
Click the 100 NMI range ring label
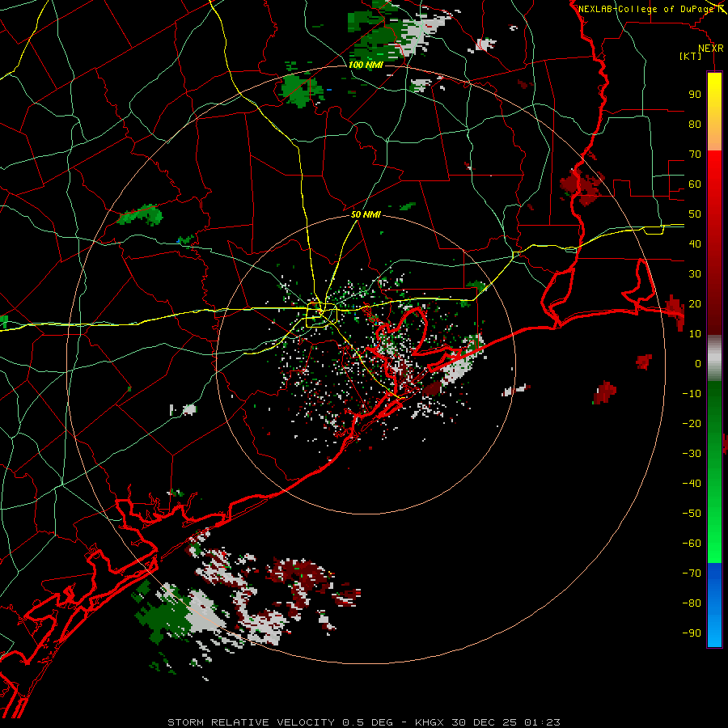pyautogui.click(x=366, y=65)
